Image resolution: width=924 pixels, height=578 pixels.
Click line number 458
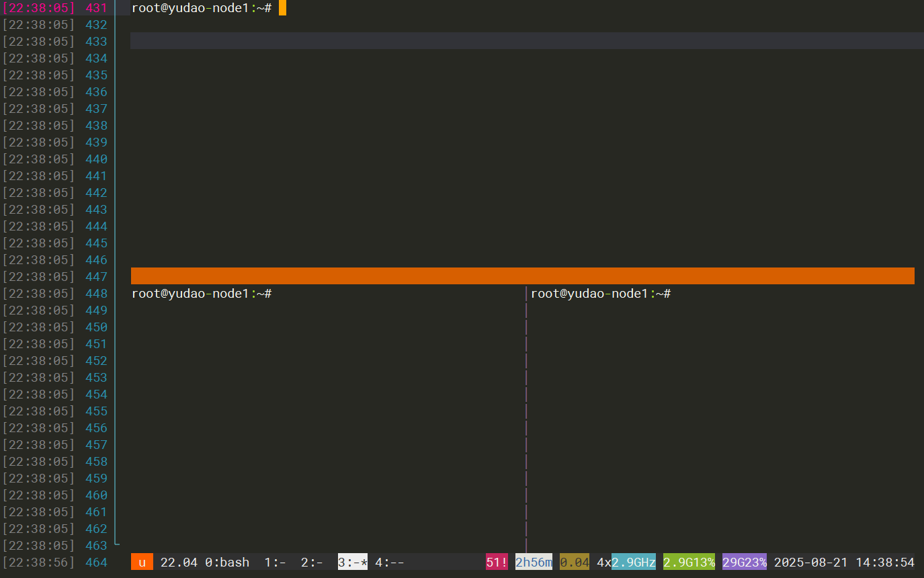(x=96, y=462)
